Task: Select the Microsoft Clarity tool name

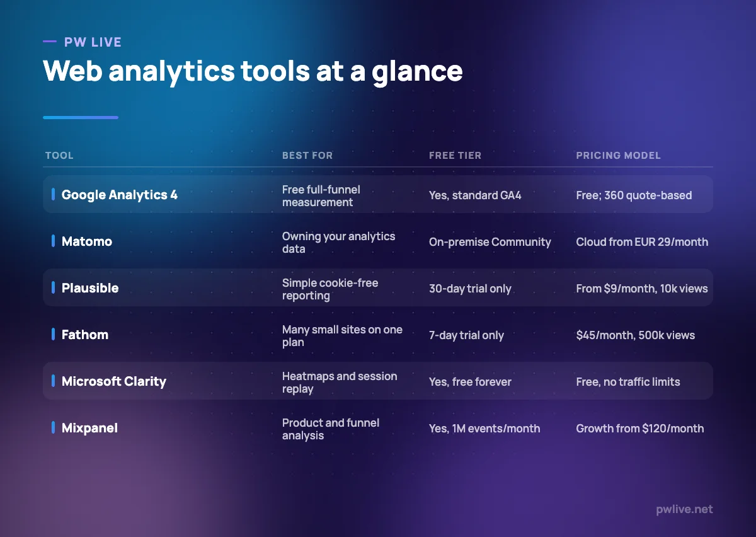Action: point(114,381)
